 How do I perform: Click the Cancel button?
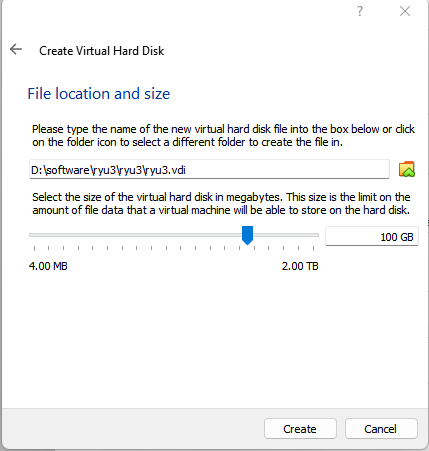[381, 429]
